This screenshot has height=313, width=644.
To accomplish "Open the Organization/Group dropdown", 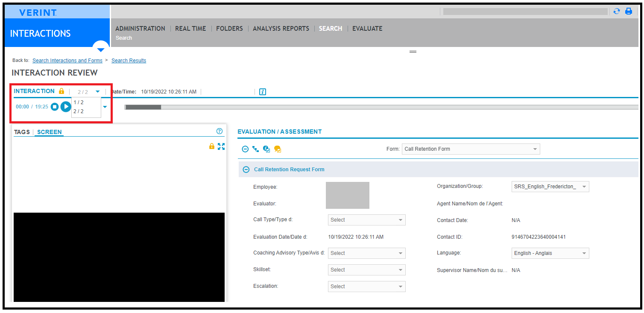I will (x=550, y=187).
